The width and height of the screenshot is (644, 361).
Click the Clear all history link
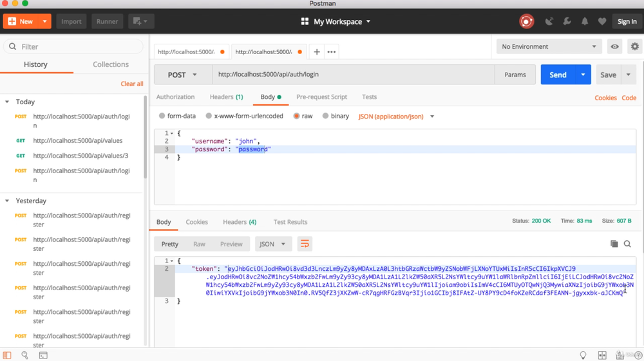click(x=132, y=84)
